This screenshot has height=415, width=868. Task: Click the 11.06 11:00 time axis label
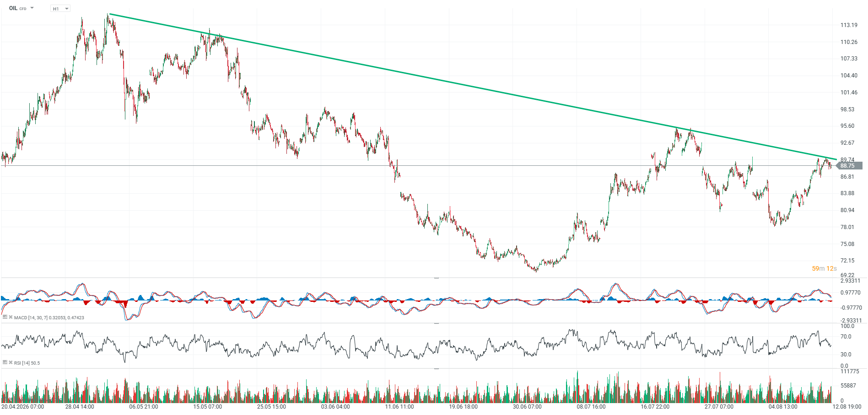pos(399,407)
